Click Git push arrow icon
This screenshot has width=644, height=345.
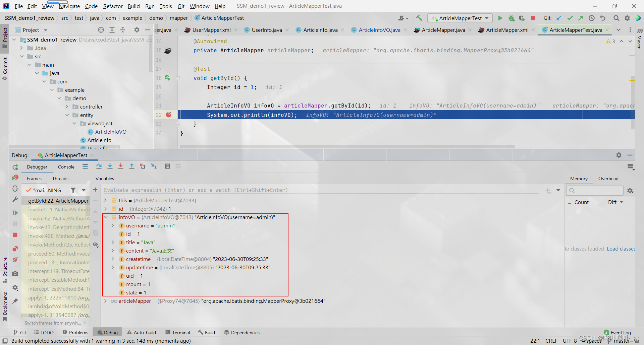point(581,18)
